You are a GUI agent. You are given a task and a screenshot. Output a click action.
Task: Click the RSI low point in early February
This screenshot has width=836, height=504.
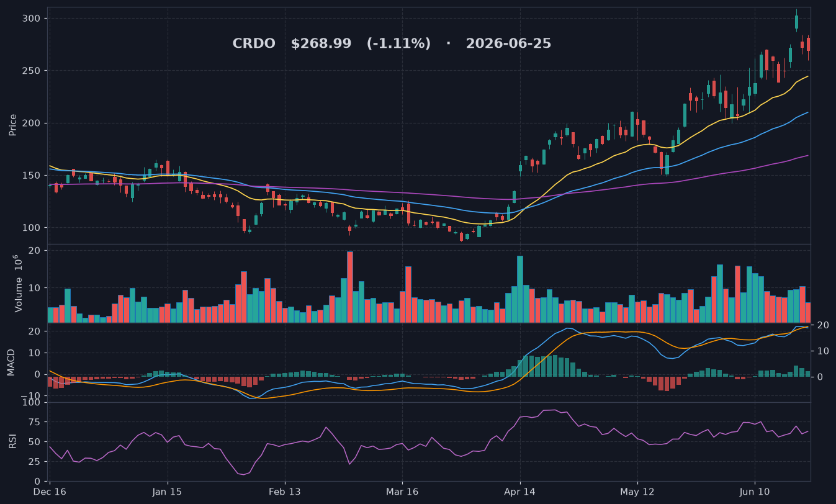pyautogui.click(x=244, y=475)
